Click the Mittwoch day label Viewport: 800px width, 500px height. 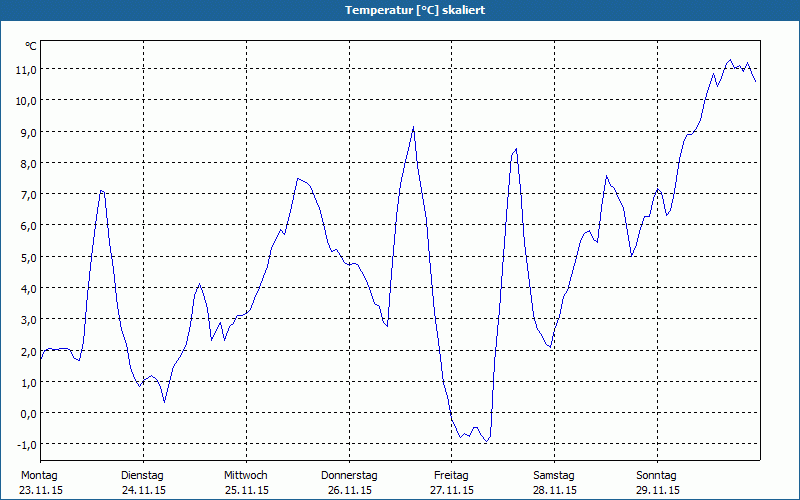pyautogui.click(x=245, y=475)
